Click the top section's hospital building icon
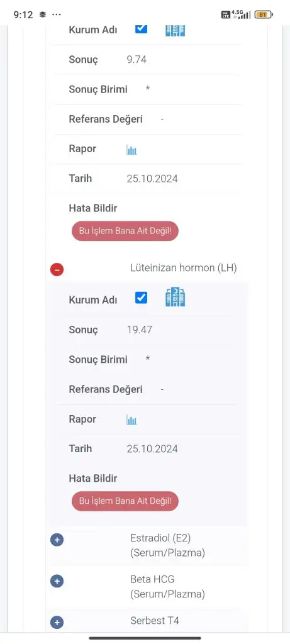 coord(175,30)
